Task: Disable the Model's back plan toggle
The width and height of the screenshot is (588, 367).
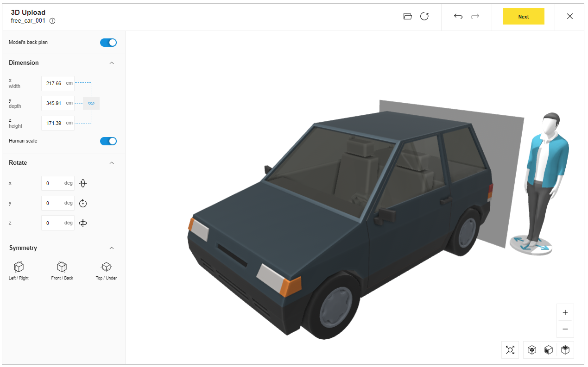Action: pos(108,42)
